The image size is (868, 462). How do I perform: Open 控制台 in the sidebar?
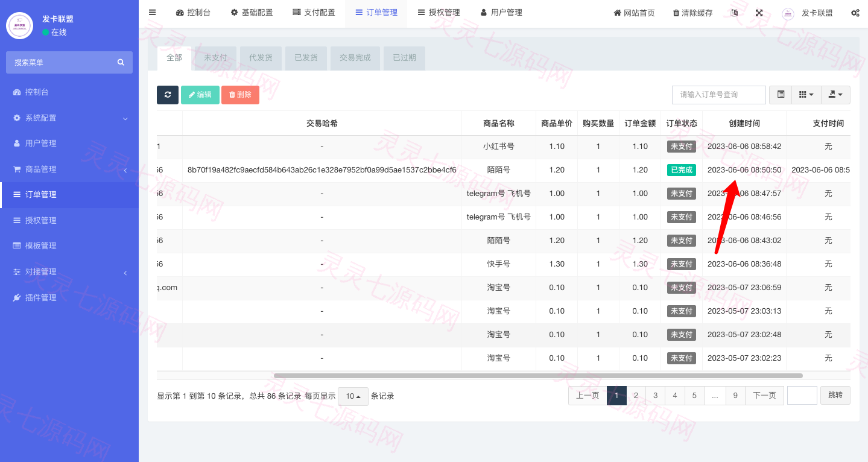pyautogui.click(x=69, y=92)
